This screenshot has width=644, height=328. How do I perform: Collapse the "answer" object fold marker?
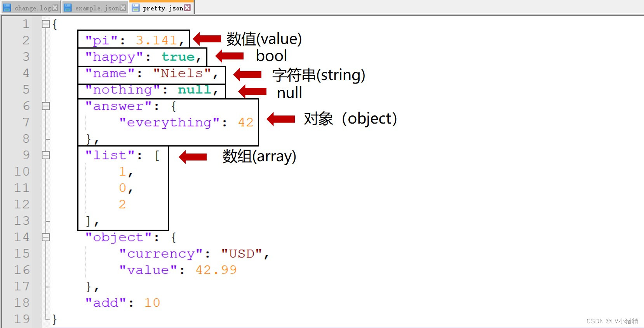coord(46,106)
